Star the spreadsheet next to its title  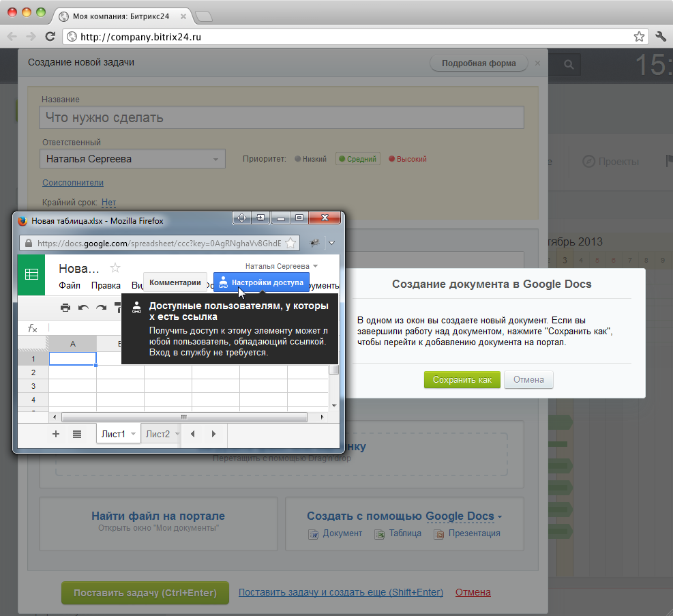(115, 268)
